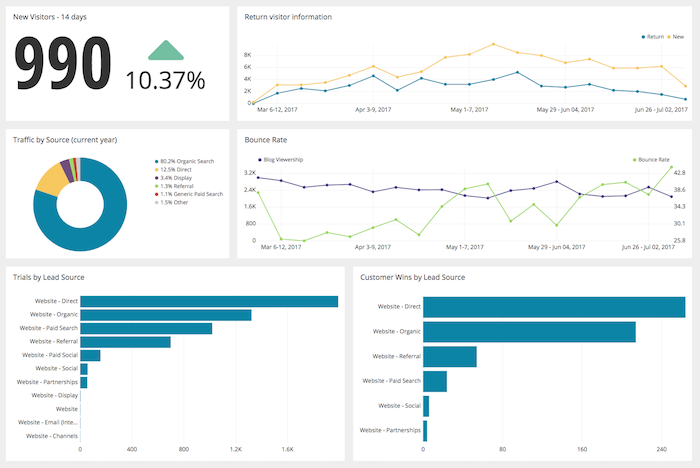Click the 42.8 right-axis value in Bounce Rate
The width and height of the screenshot is (700, 468).
tap(679, 173)
